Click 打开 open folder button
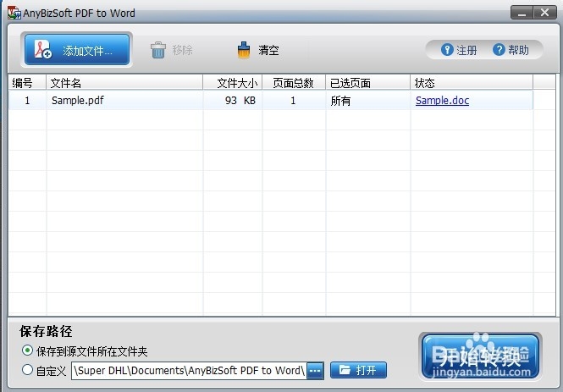 358,370
